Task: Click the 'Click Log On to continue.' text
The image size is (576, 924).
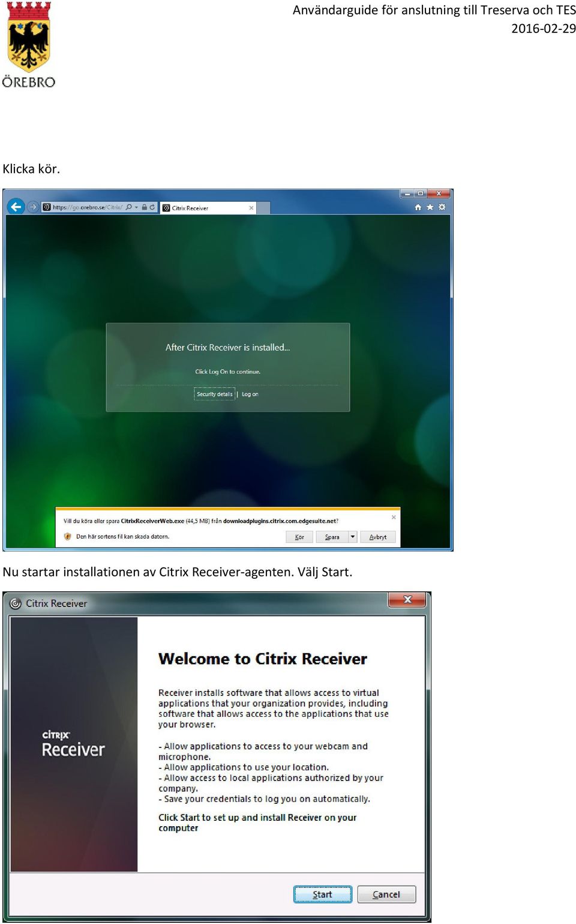Action: [228, 372]
